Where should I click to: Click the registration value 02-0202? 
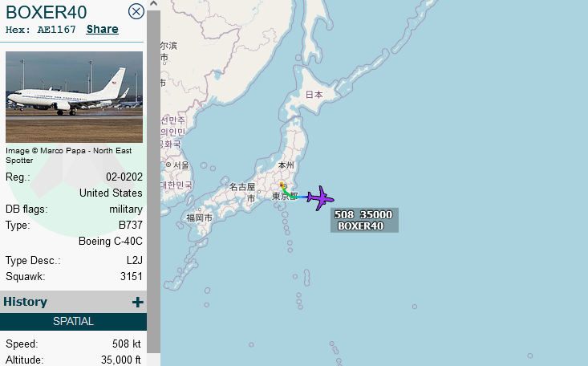[124, 177]
